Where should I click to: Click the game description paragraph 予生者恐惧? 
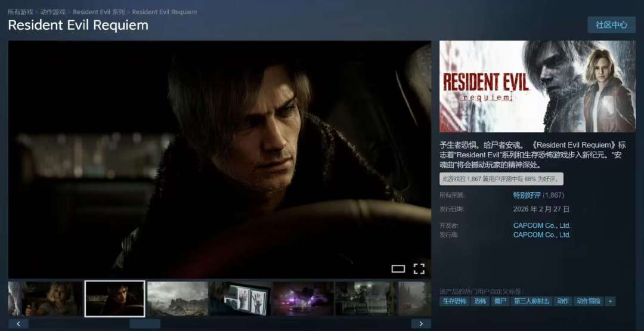532,155
